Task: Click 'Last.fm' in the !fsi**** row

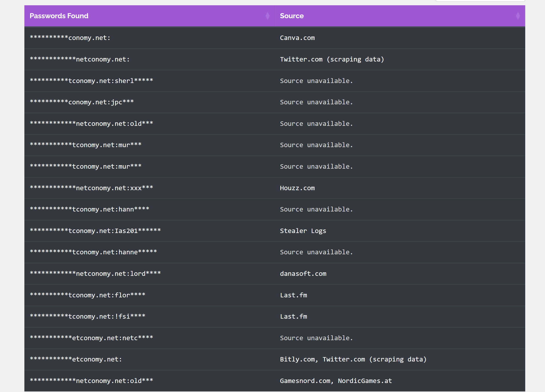Action: pos(293,317)
